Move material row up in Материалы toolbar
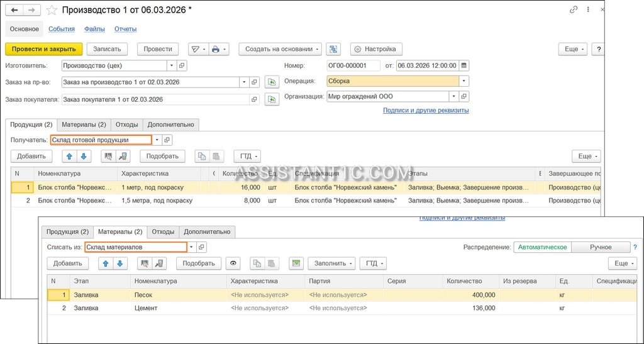 pyautogui.click(x=106, y=264)
